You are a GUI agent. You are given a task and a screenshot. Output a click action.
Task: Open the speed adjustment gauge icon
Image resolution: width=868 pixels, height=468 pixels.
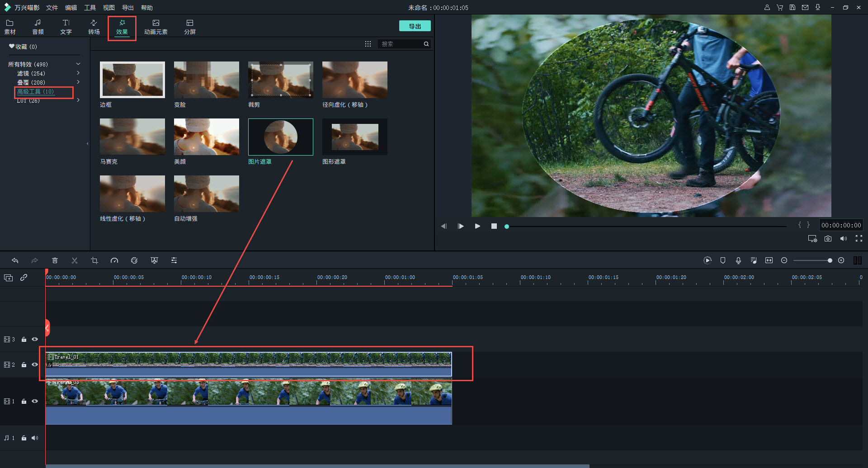pos(114,260)
